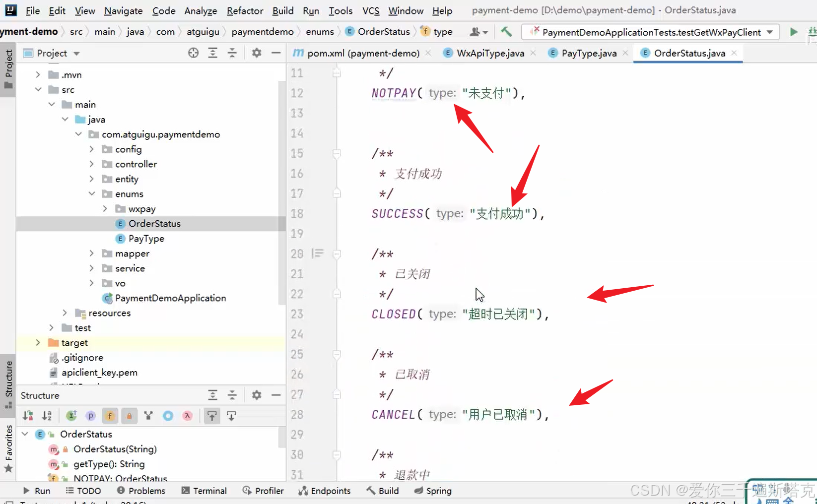This screenshot has height=504, width=817.
Task: Click the Fields filter icon in Structure panel
Action: click(x=110, y=416)
